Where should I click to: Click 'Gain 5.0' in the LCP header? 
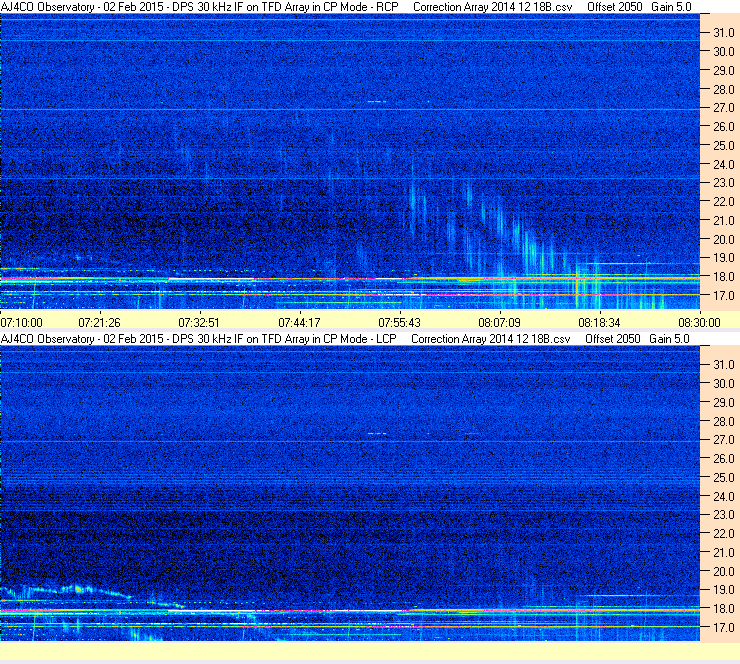point(669,339)
